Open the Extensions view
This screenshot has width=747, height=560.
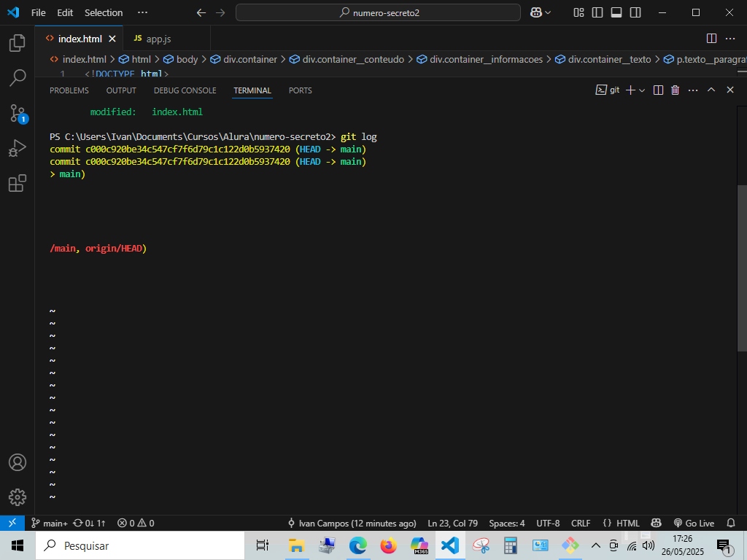click(x=18, y=183)
